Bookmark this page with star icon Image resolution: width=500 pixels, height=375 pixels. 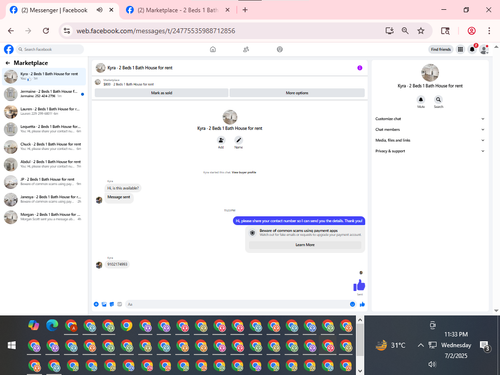[421, 31]
